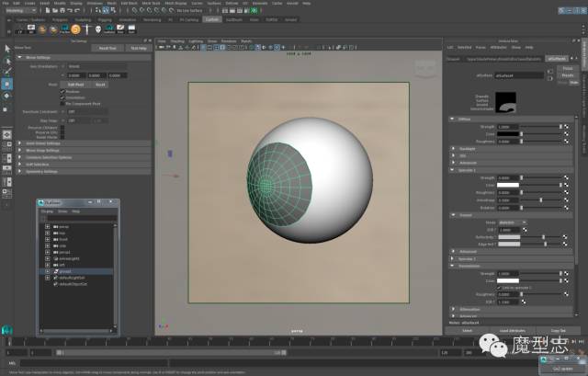The image size is (588, 376).
Task: Click the highlighted Move tool in the toolbox
Action: pos(7,84)
